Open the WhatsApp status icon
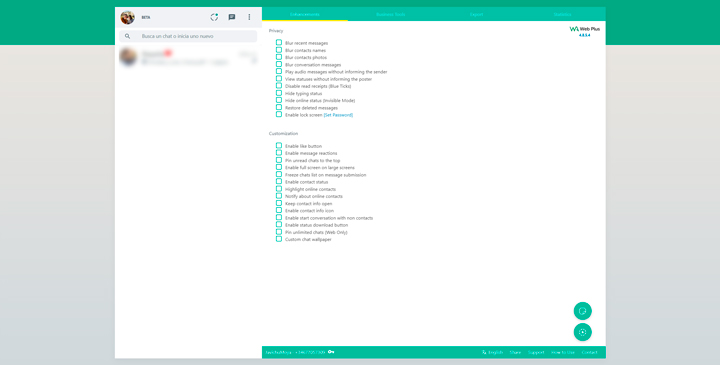This screenshot has height=365, width=720. [x=214, y=17]
